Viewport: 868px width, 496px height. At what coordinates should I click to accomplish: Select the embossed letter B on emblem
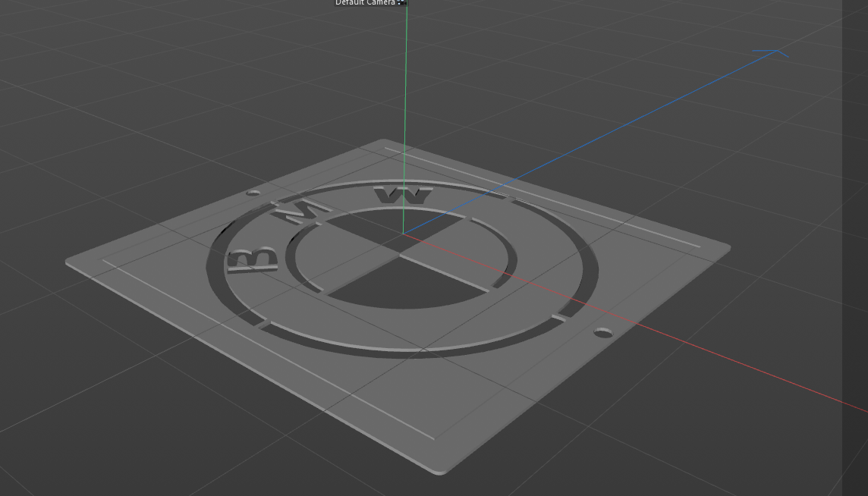point(253,259)
